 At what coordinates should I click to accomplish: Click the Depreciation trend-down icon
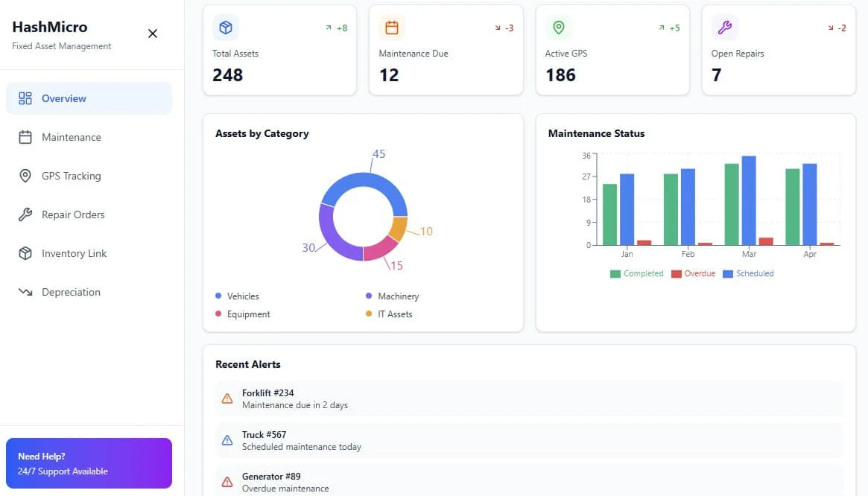point(25,292)
